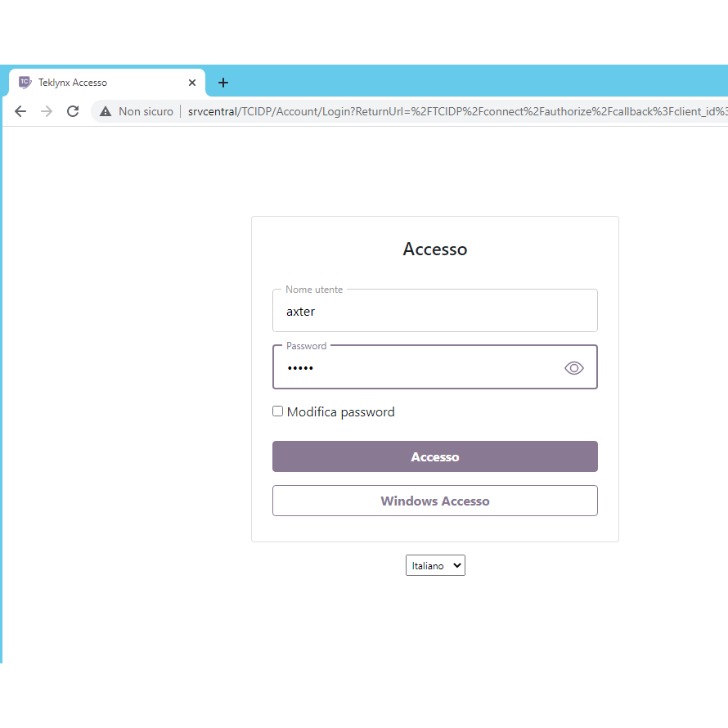Click the not-secure warning triangle icon
This screenshot has width=728, height=728.
tap(106, 111)
